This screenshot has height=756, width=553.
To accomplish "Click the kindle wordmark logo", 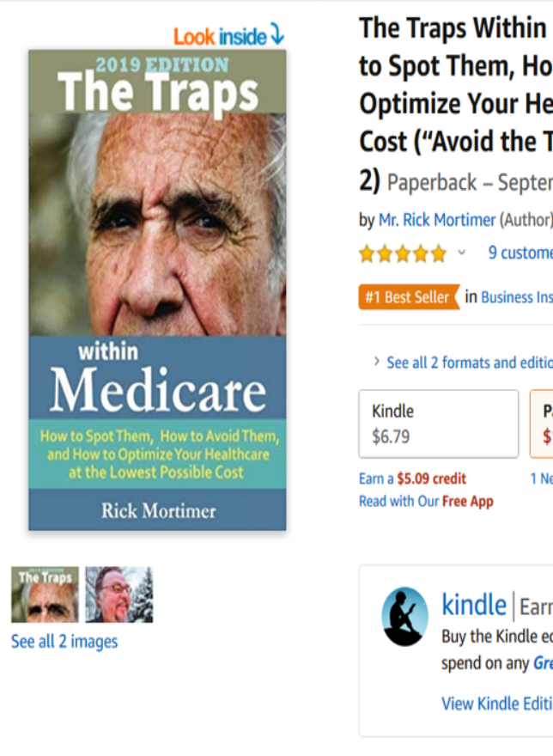I will 474,605.
